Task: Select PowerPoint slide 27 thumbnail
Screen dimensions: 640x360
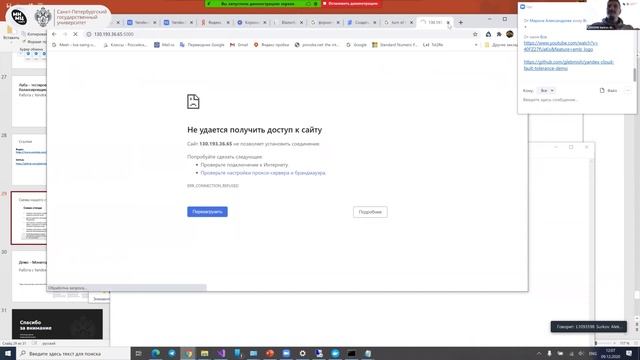Action: [29, 101]
